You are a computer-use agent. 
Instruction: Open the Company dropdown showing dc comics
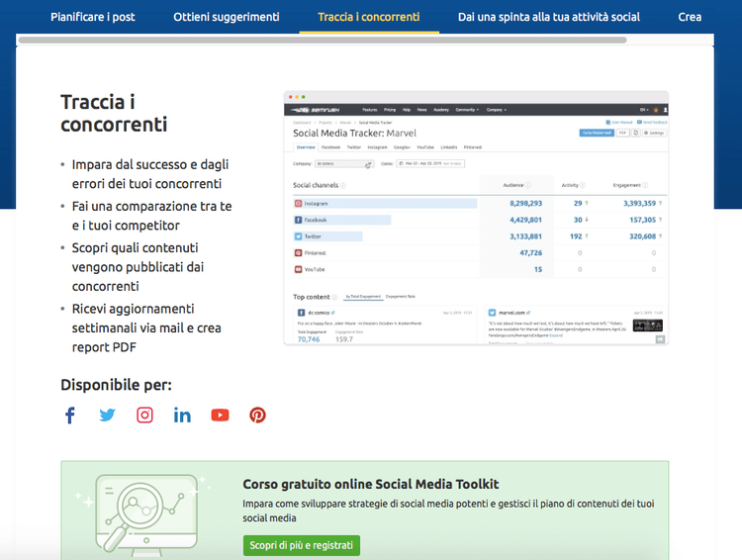[344, 164]
